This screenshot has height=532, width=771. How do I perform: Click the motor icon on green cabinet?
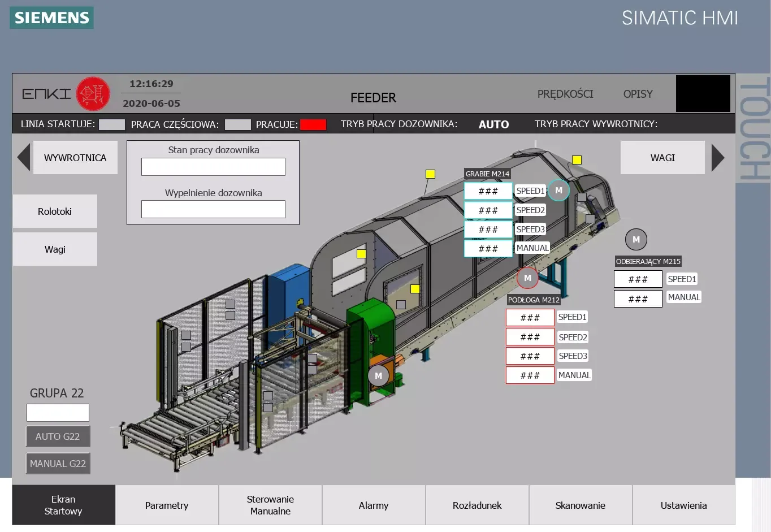378,375
